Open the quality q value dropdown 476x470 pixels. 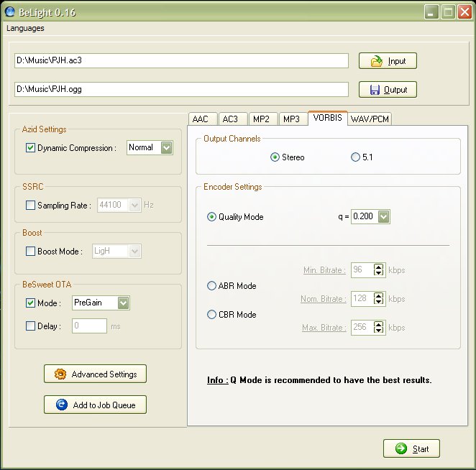(383, 217)
